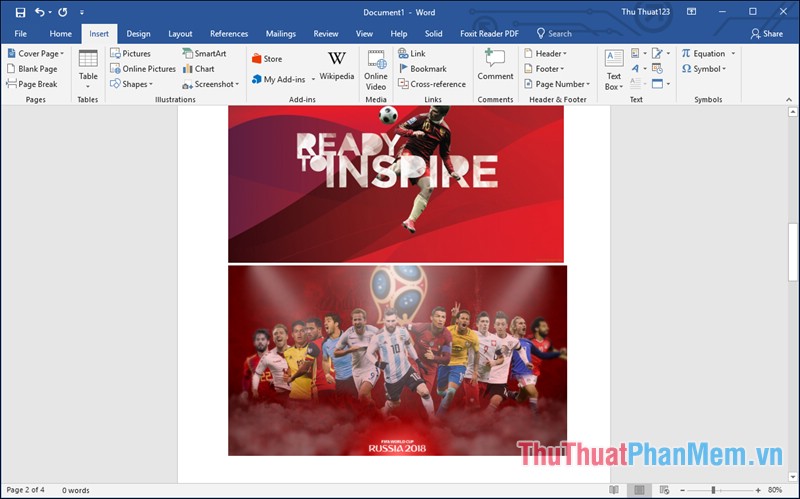Viewport: 800px width, 499px height.
Task: Click the Wikipedia add-in
Action: [x=337, y=66]
